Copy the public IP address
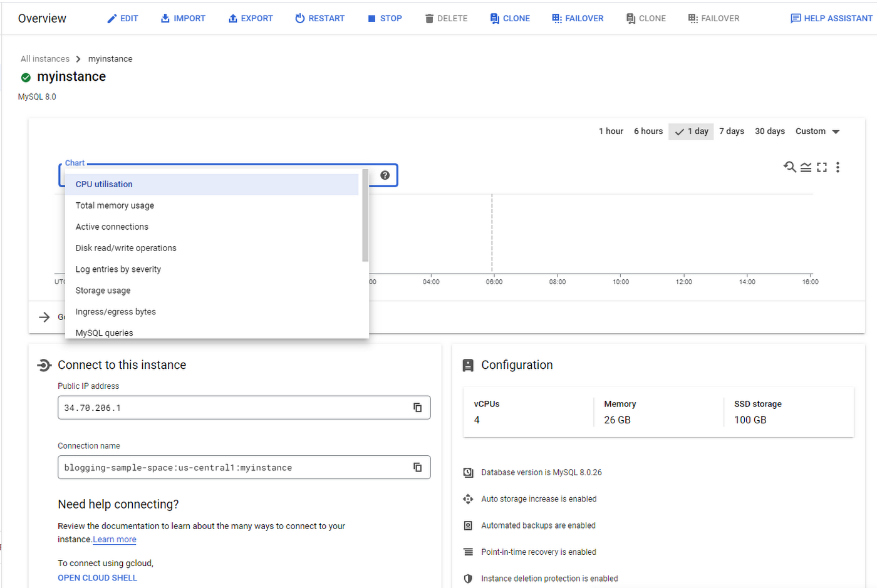877x588 pixels. [417, 408]
